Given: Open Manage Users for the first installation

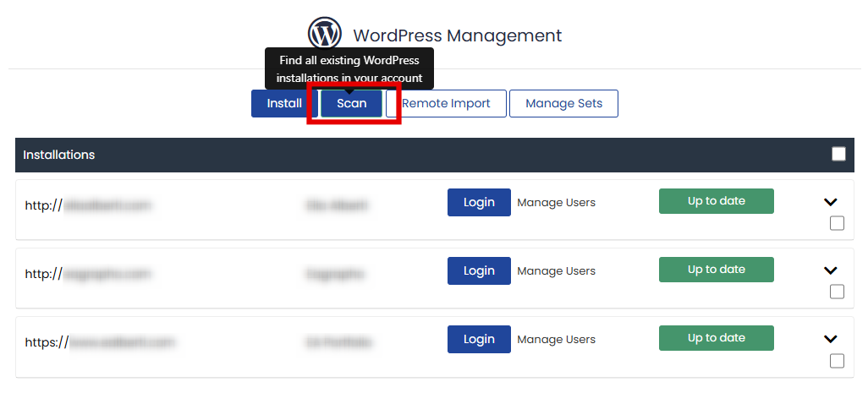Looking at the screenshot, I should pos(556,203).
